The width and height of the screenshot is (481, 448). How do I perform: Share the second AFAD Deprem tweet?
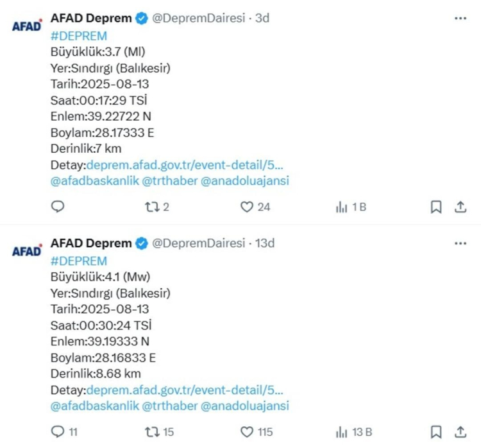(x=460, y=432)
